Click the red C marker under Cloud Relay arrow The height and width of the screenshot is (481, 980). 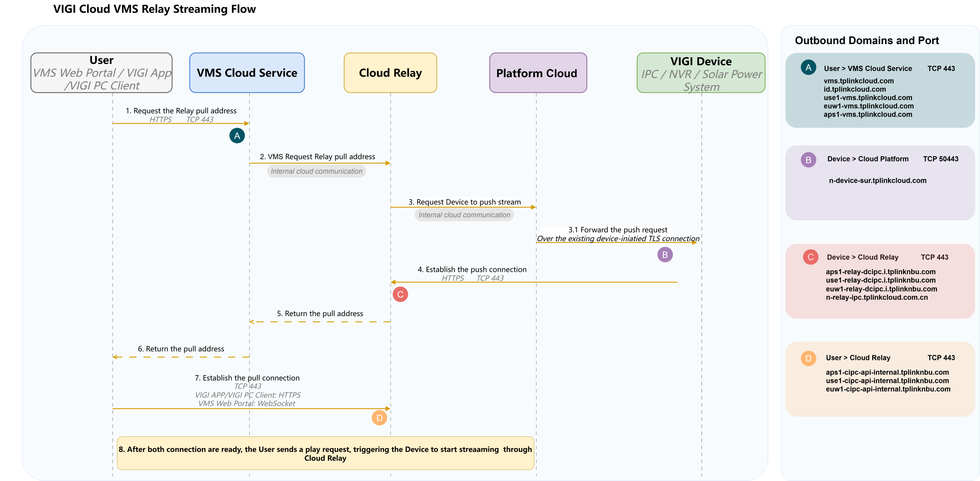point(400,294)
